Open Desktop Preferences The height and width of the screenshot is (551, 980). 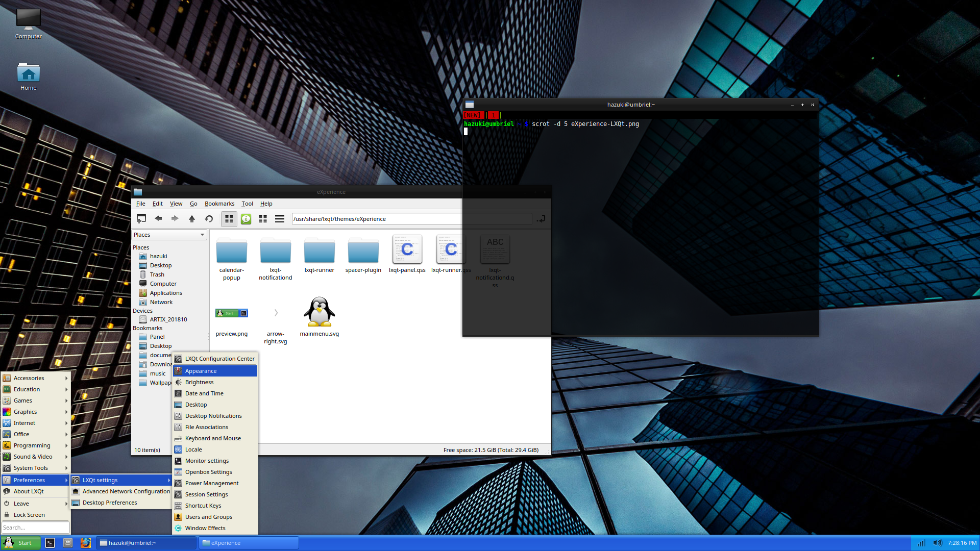(x=121, y=503)
